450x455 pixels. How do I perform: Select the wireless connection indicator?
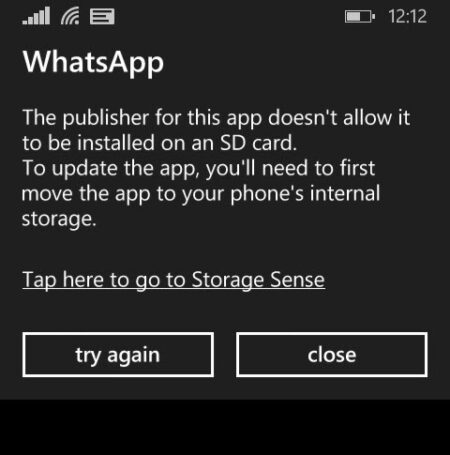pos(70,16)
